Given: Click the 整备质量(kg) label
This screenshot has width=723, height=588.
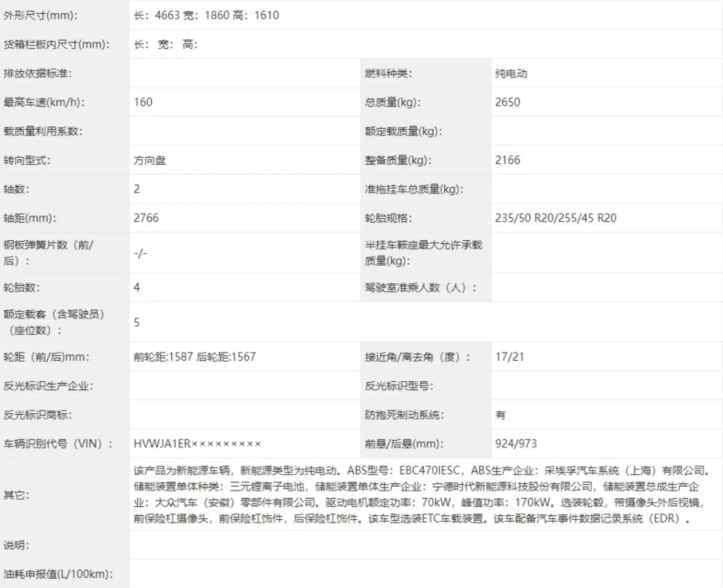Looking at the screenshot, I should tap(398, 160).
